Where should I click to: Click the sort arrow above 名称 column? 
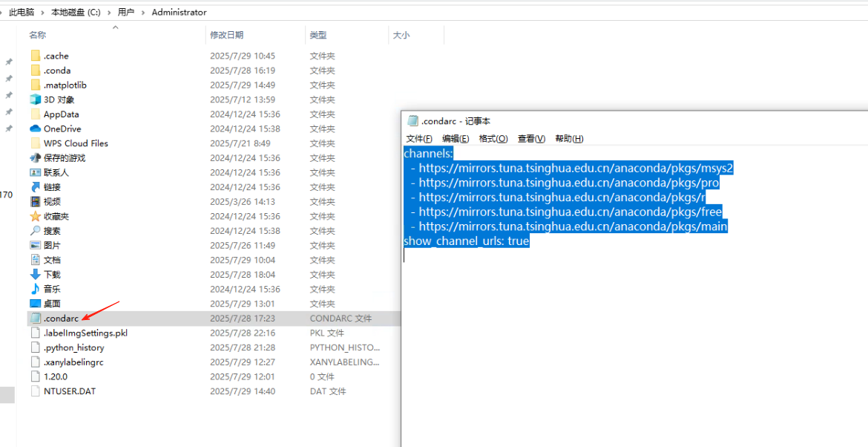click(115, 27)
